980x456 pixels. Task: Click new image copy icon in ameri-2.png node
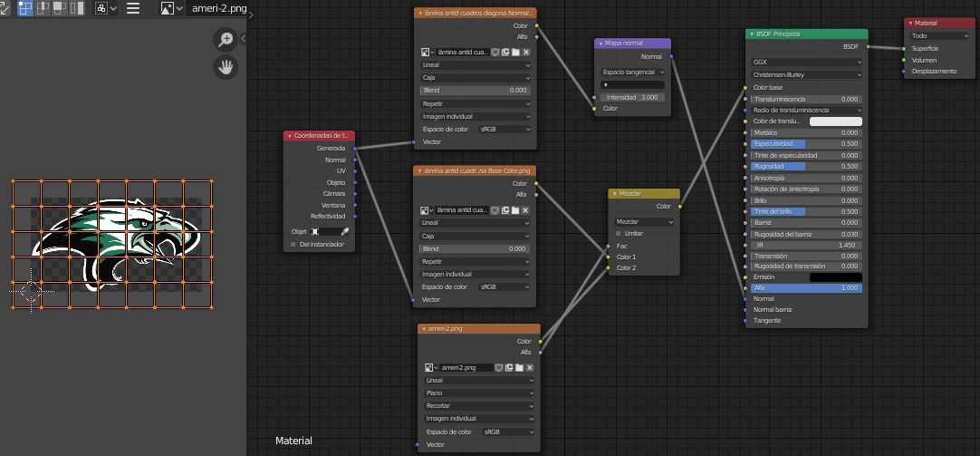coord(509,368)
